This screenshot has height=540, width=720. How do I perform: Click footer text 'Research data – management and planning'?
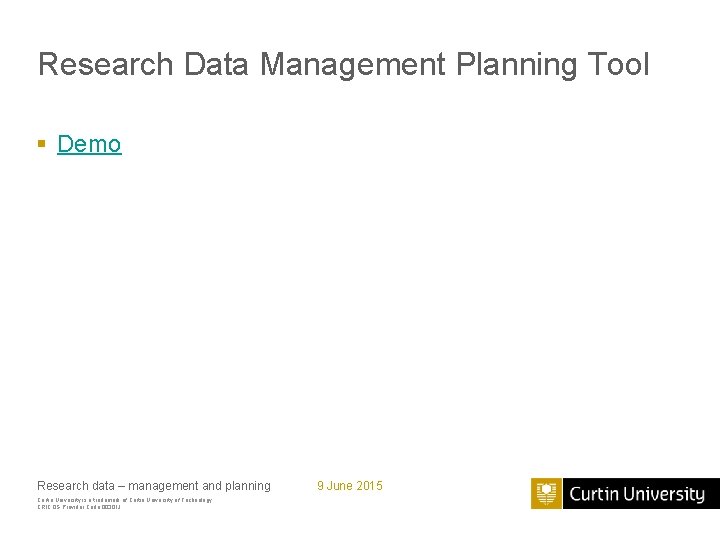pos(153,486)
